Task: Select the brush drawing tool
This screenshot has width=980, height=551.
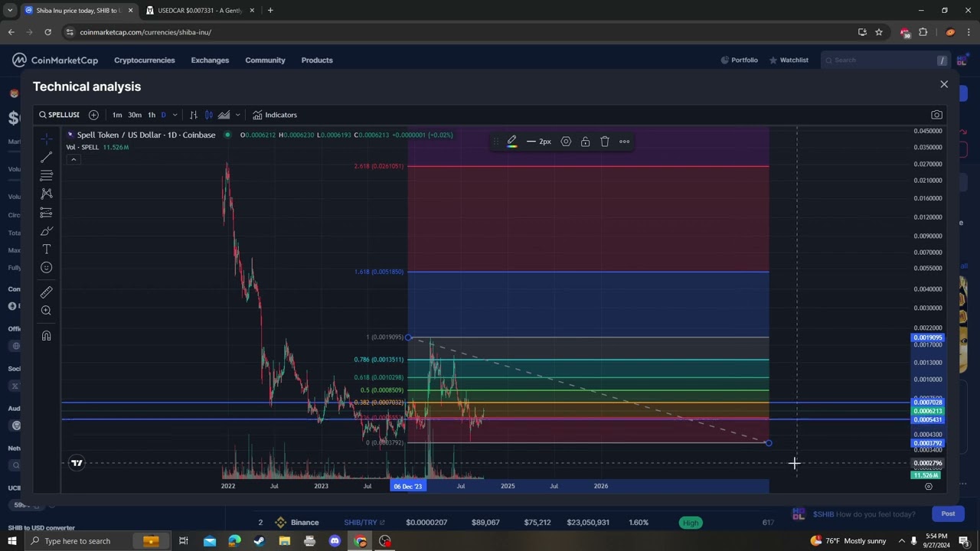Action: [46, 230]
